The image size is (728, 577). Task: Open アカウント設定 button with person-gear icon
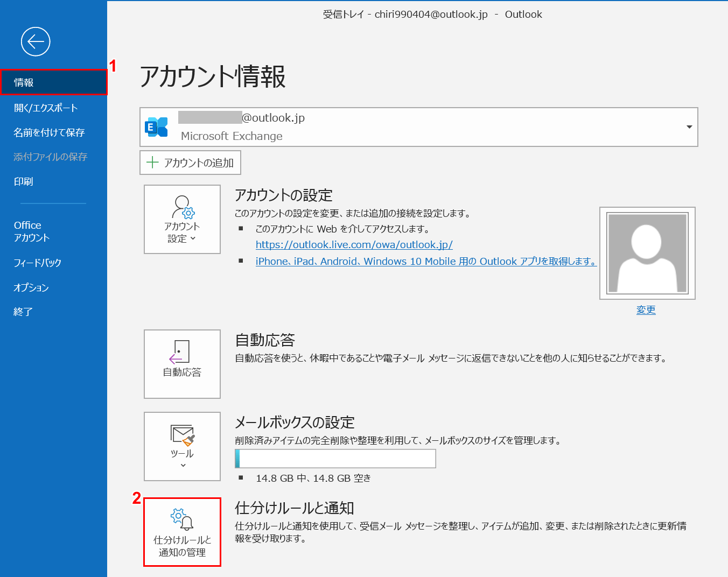(182, 219)
